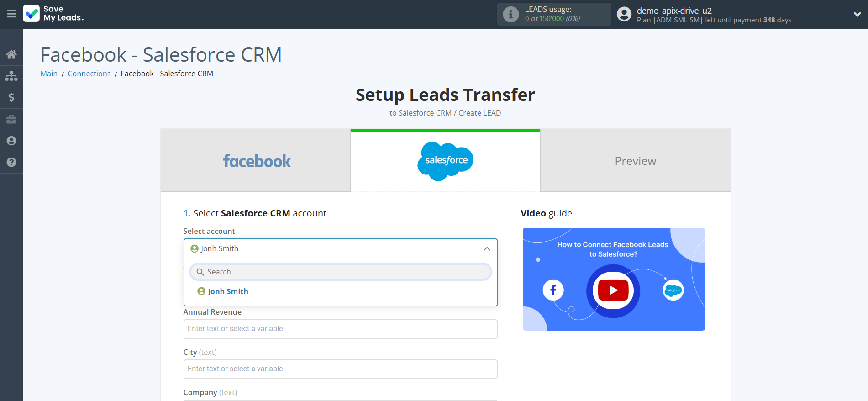Open profile user icon in sidebar
868x401 pixels.
click(x=11, y=141)
